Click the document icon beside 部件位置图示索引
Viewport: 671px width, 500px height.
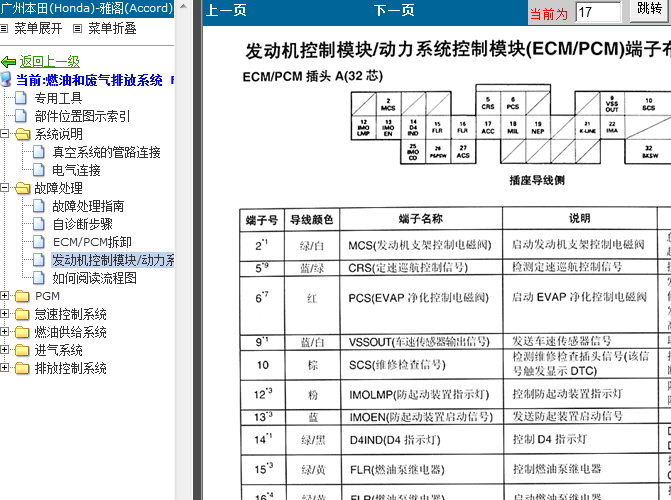pyautogui.click(x=21, y=116)
